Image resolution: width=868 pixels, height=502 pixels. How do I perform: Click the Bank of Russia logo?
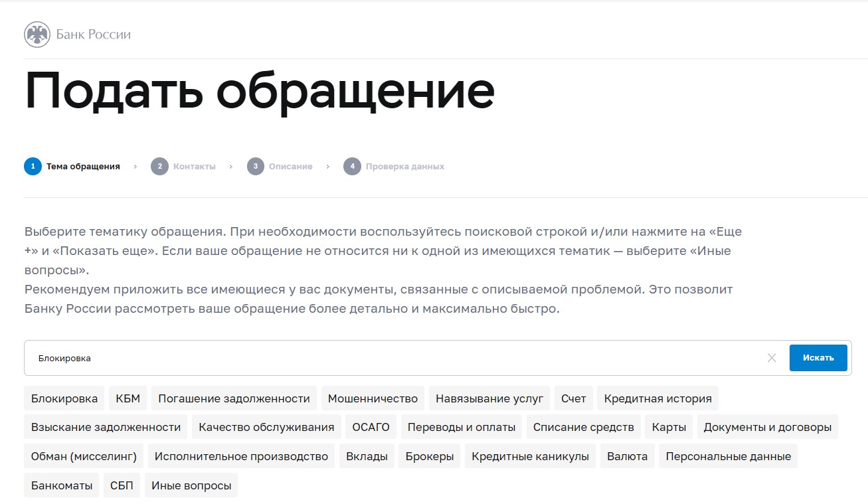tap(76, 34)
